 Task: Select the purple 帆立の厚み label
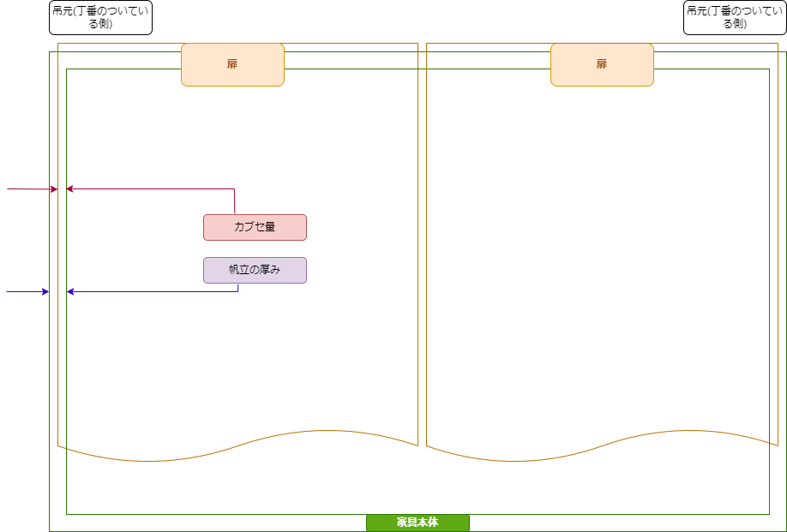[255, 270]
